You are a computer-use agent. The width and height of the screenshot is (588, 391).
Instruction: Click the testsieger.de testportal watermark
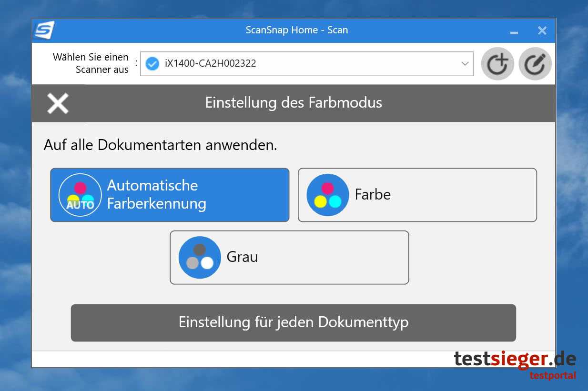click(515, 364)
